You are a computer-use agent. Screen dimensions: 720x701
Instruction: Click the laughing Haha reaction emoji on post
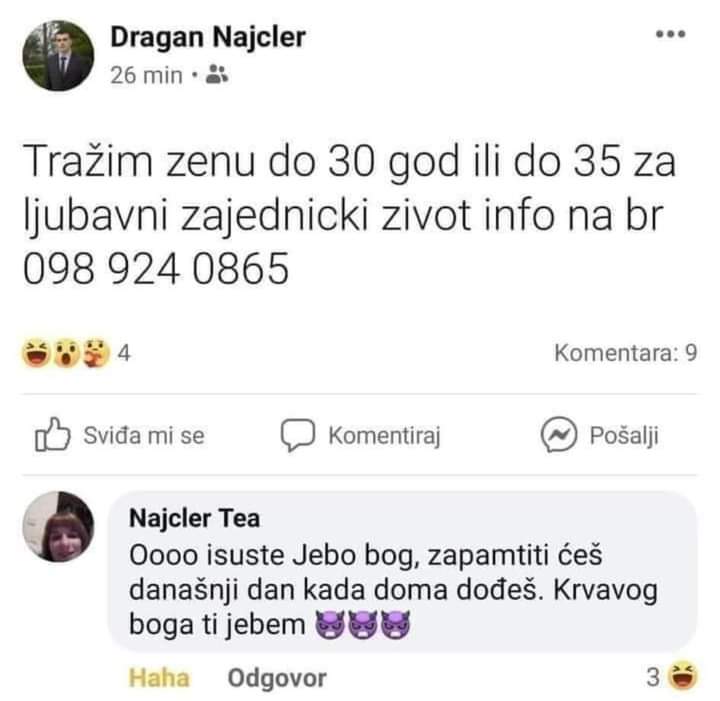coord(36,353)
